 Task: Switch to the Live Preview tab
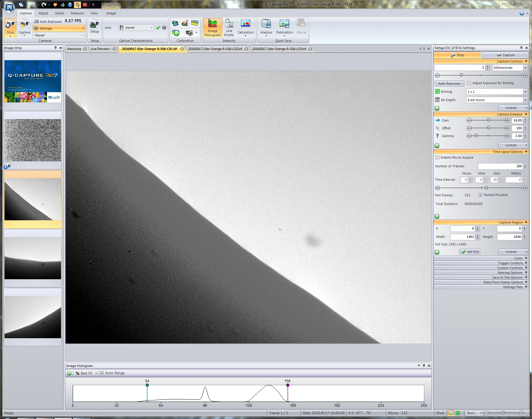click(x=101, y=49)
